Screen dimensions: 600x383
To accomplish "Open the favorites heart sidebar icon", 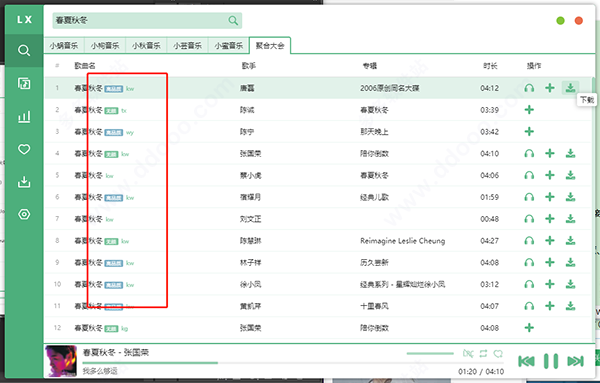I will click(24, 149).
